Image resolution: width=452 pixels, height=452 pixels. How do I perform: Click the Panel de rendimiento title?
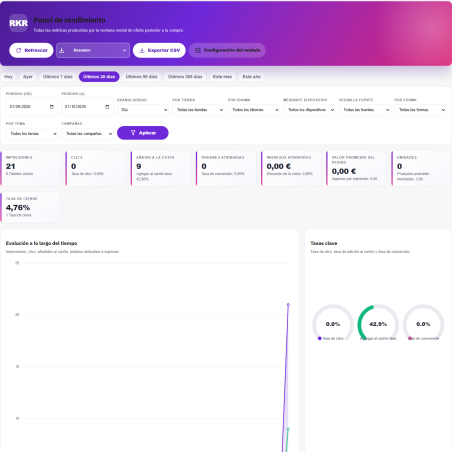pos(69,20)
